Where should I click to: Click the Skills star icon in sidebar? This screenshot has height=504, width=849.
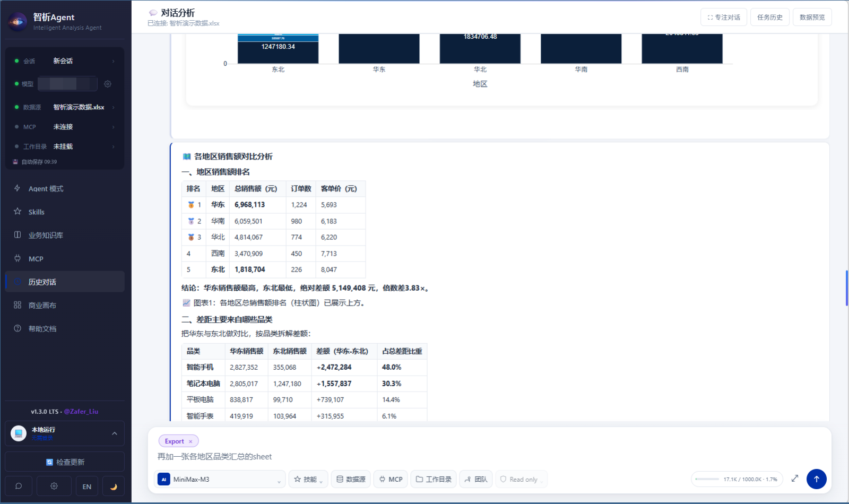click(18, 212)
